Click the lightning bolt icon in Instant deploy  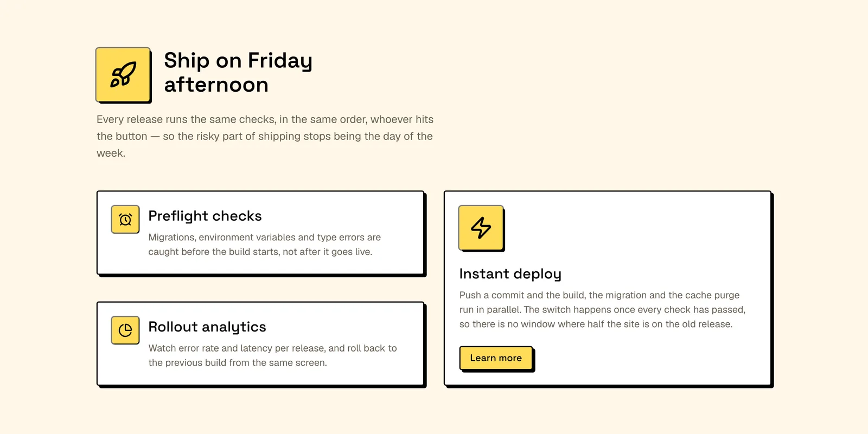point(481,228)
